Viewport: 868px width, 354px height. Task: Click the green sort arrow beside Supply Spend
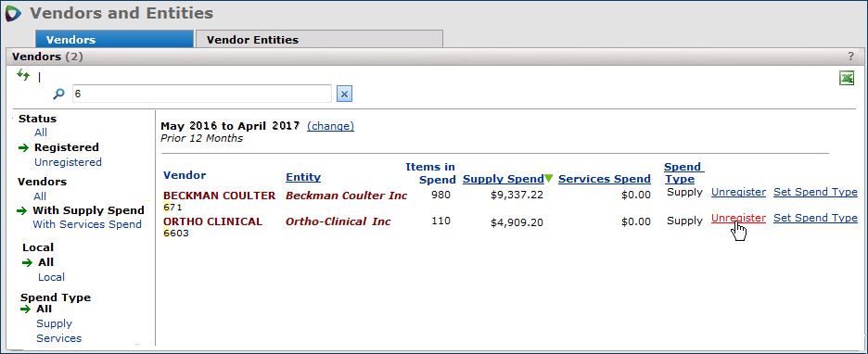[x=549, y=179]
